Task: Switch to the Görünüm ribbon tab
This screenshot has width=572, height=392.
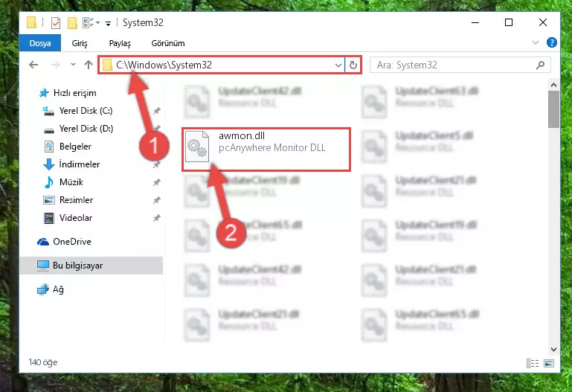Action: 168,43
